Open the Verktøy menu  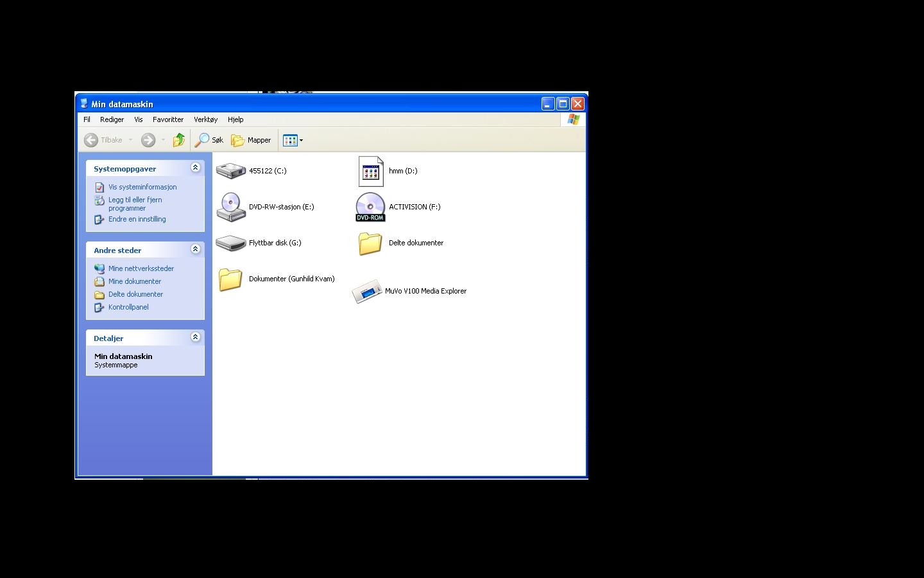click(x=206, y=119)
